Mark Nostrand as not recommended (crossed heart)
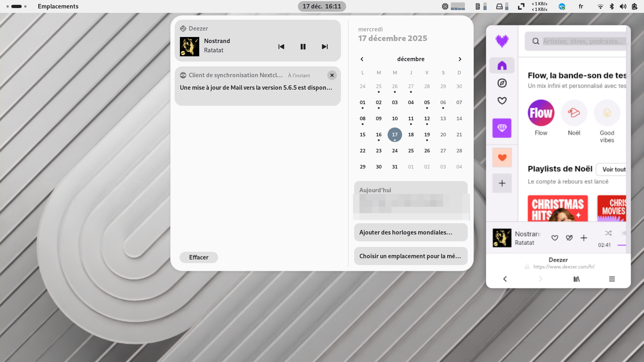Viewport: 644px width, 362px height. (x=569, y=238)
